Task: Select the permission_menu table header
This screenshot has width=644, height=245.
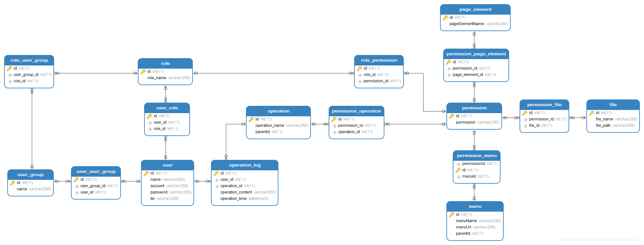Action: (477, 156)
